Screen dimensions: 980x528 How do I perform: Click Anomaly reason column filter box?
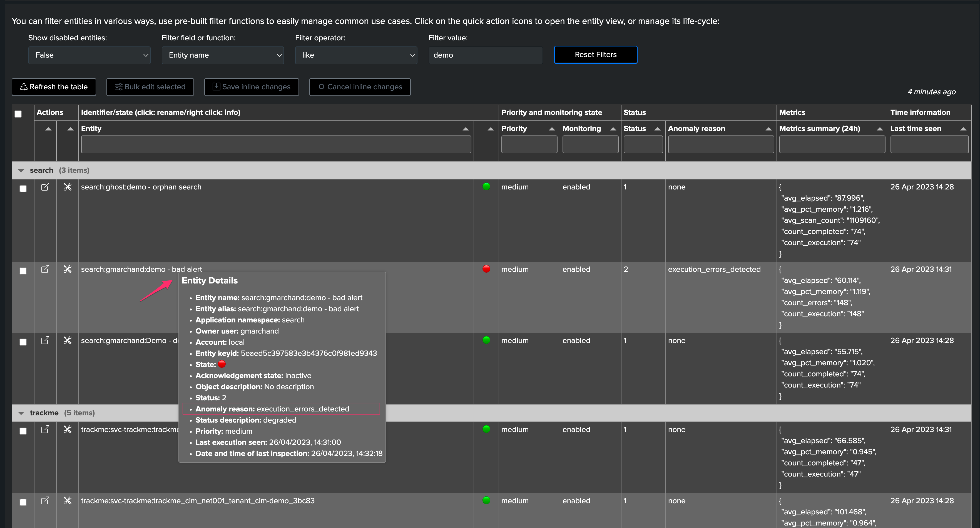(x=720, y=145)
